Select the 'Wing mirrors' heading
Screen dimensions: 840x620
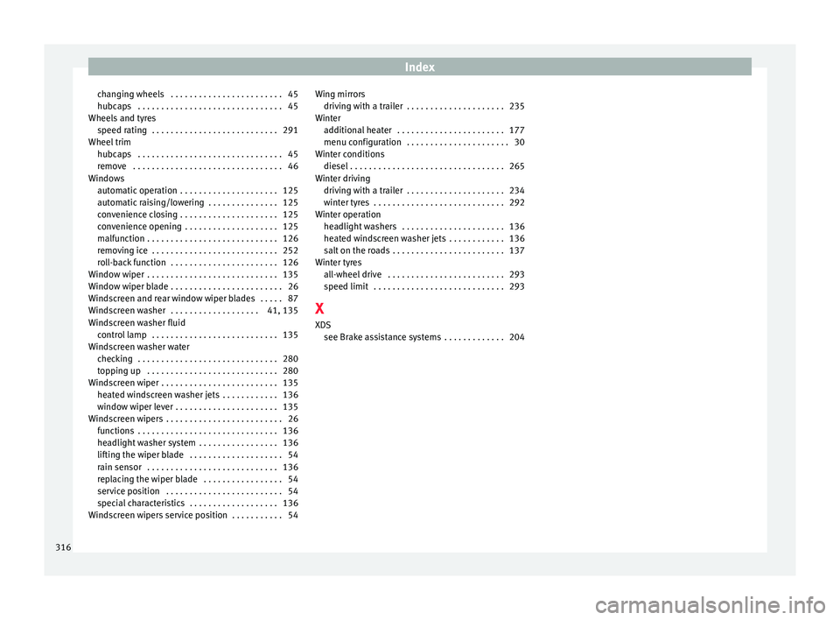(340, 95)
